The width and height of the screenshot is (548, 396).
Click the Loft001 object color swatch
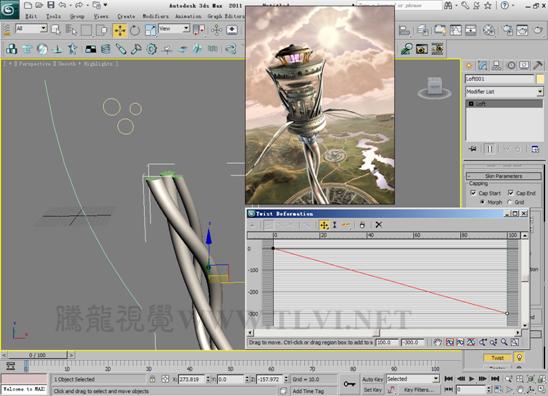click(540, 79)
